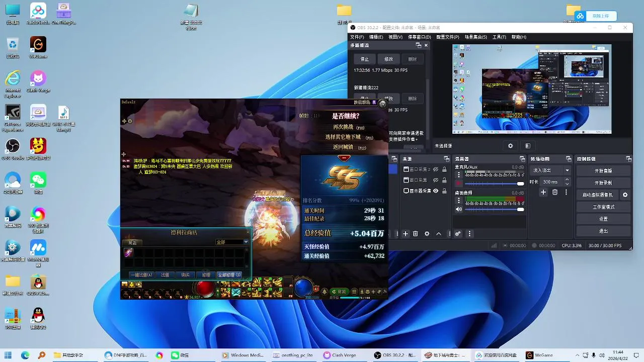
Task: Open 淡入淡出 transition dropdown
Action: [551, 170]
